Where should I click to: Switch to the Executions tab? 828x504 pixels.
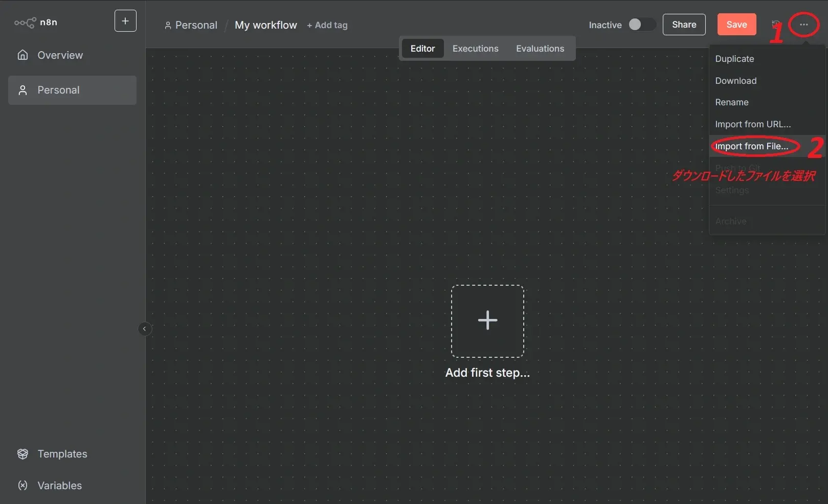pos(475,49)
